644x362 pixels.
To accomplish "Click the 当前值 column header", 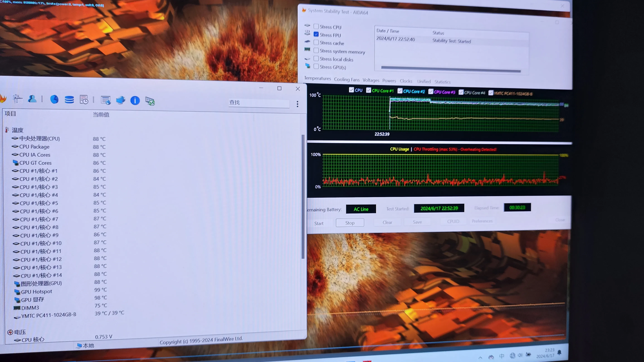I will (101, 114).
